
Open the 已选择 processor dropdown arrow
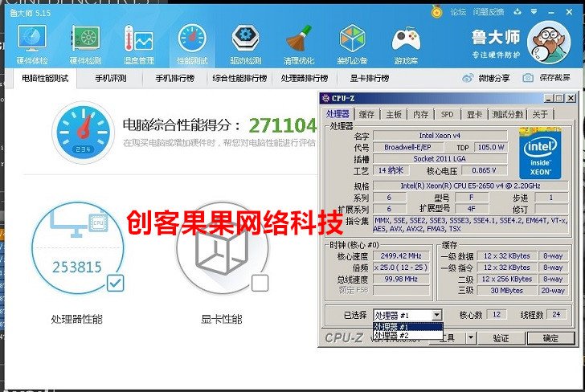pos(436,315)
